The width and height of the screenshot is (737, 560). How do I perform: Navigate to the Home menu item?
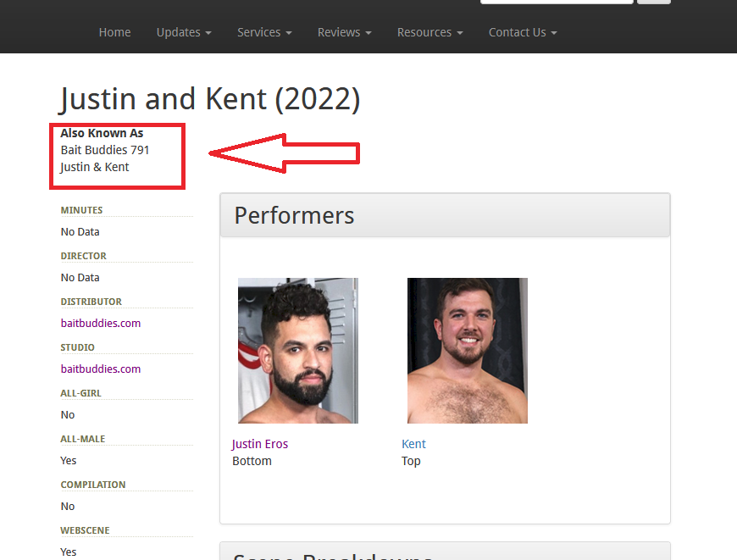coord(114,32)
